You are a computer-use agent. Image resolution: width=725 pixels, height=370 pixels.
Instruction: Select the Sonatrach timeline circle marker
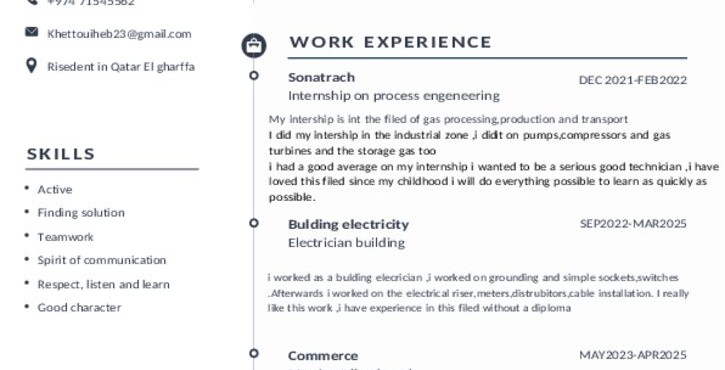(x=254, y=75)
